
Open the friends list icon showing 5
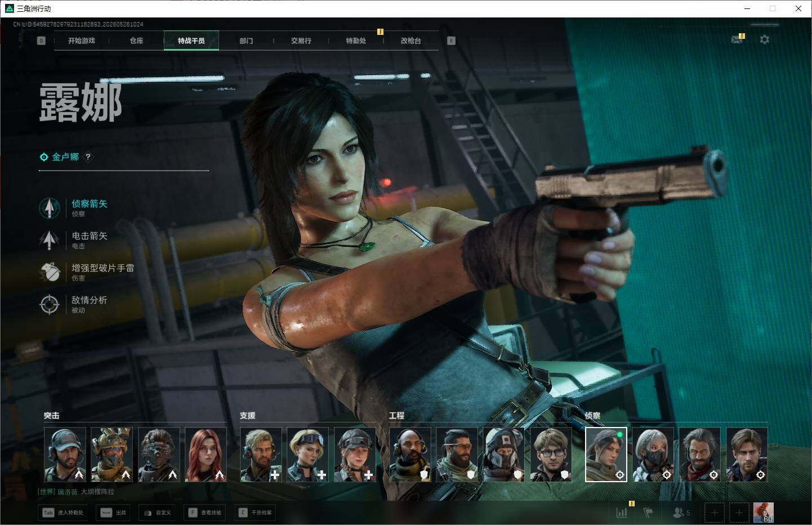coord(681,513)
